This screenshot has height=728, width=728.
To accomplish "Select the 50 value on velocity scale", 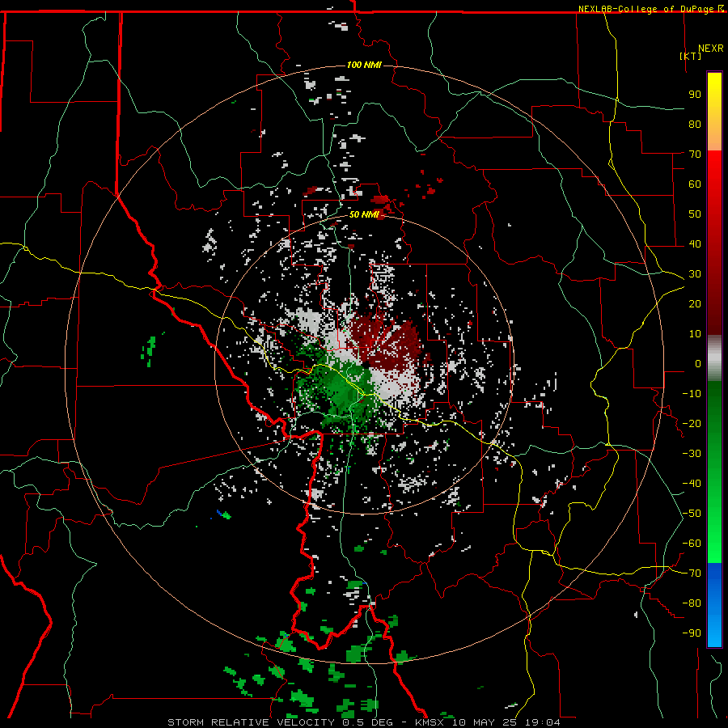I will point(695,214).
